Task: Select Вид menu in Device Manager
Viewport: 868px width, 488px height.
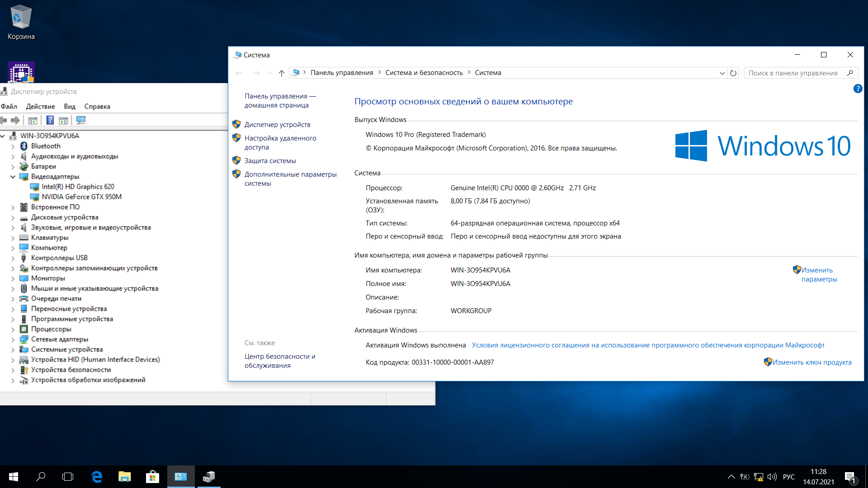Action: point(70,106)
